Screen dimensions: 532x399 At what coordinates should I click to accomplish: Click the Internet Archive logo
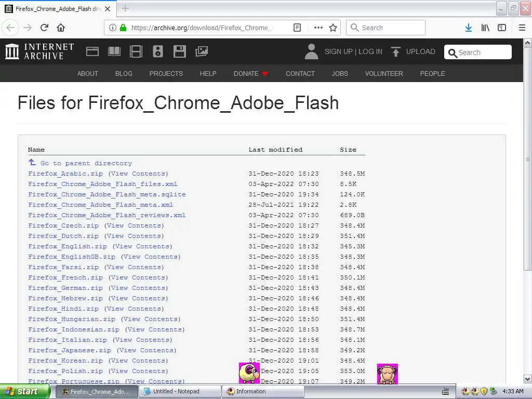coord(39,51)
